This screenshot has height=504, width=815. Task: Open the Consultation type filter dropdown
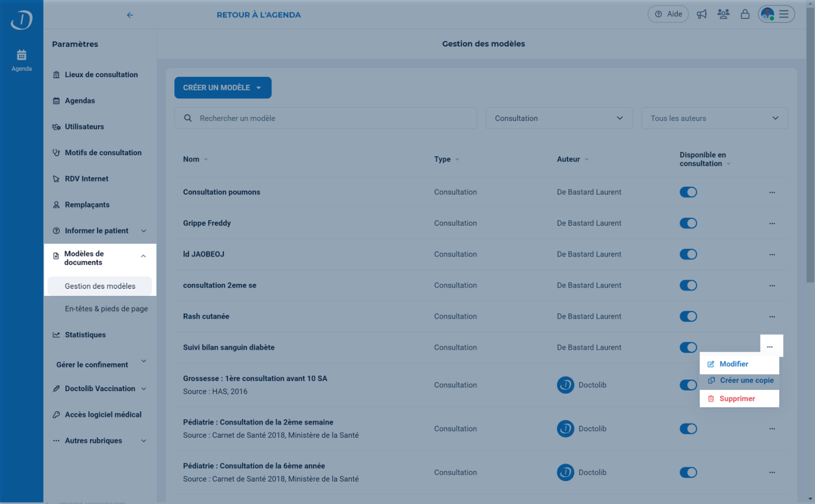[x=559, y=118]
